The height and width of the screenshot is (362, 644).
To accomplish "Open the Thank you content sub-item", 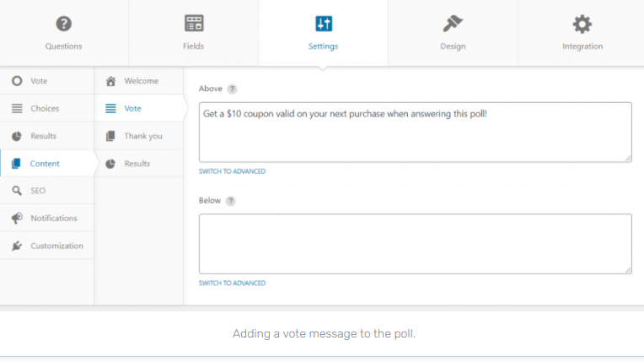I will pyautogui.click(x=142, y=136).
